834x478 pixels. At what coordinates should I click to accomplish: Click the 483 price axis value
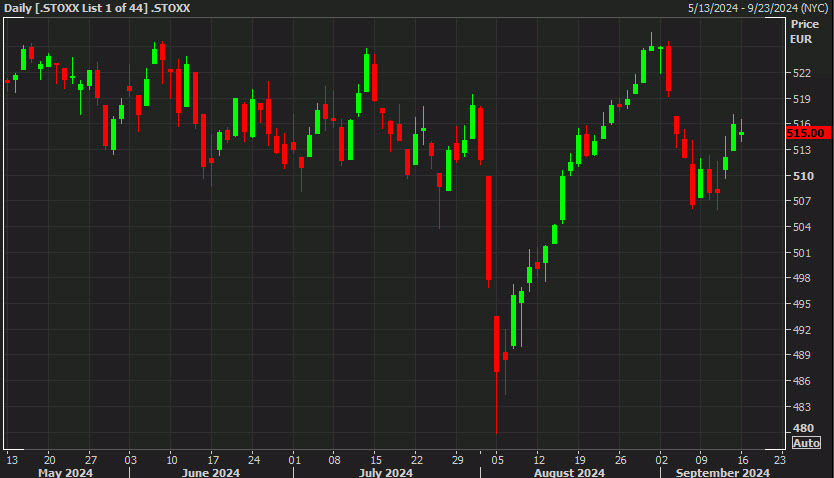pos(802,407)
